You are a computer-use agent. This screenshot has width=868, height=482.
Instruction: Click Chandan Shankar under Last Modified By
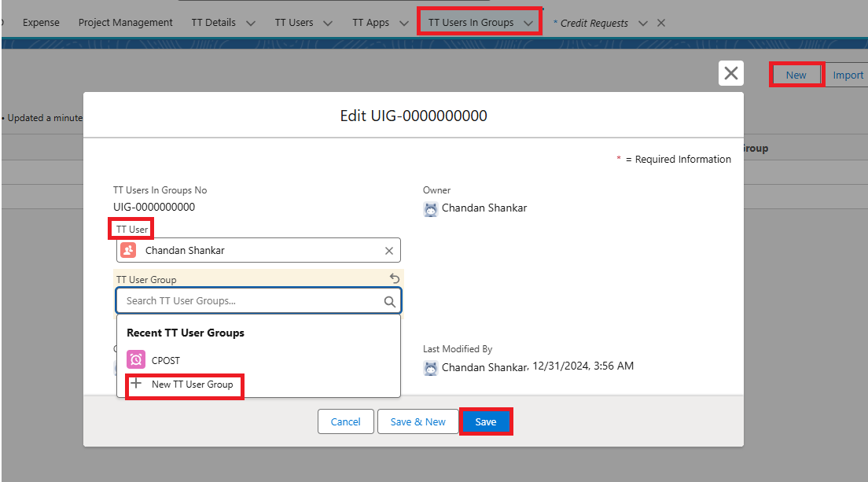[x=484, y=367]
